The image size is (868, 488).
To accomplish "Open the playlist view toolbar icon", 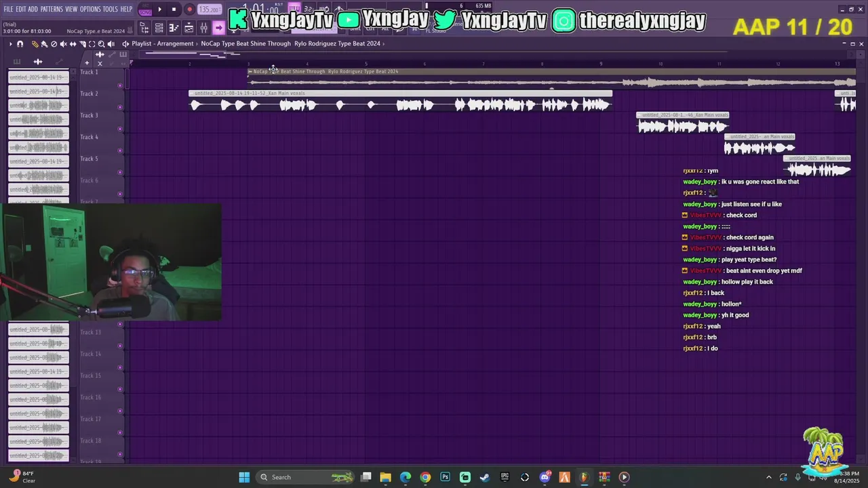I will click(x=189, y=28).
